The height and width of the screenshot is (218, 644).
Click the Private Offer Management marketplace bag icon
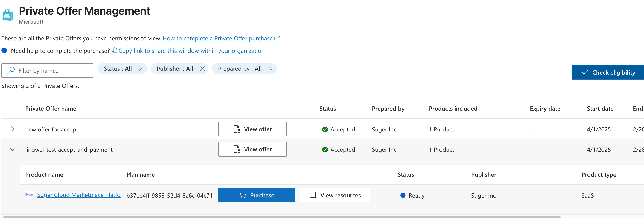pos(8,15)
